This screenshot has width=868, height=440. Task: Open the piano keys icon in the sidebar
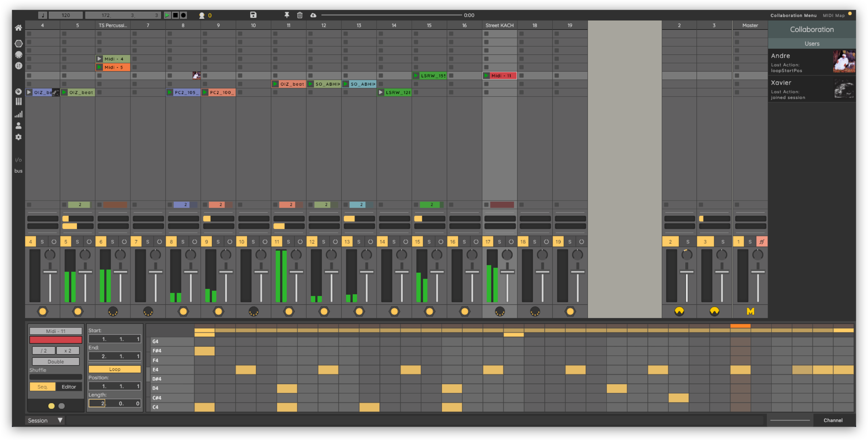click(x=18, y=101)
